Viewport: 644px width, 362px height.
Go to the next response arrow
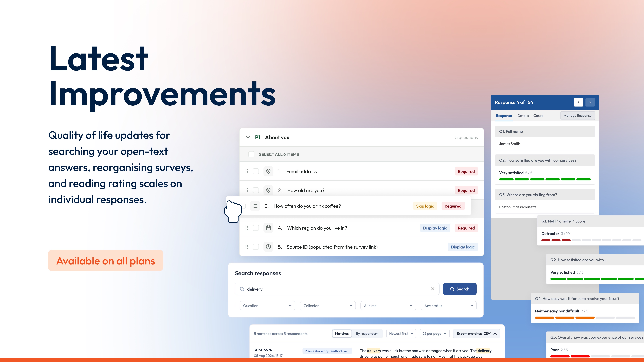coord(590,102)
